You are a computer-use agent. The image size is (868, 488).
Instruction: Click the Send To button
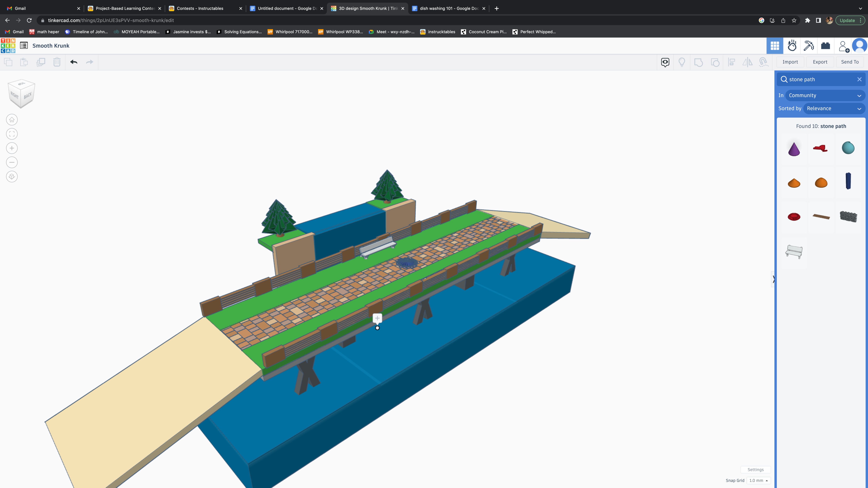[x=849, y=62]
